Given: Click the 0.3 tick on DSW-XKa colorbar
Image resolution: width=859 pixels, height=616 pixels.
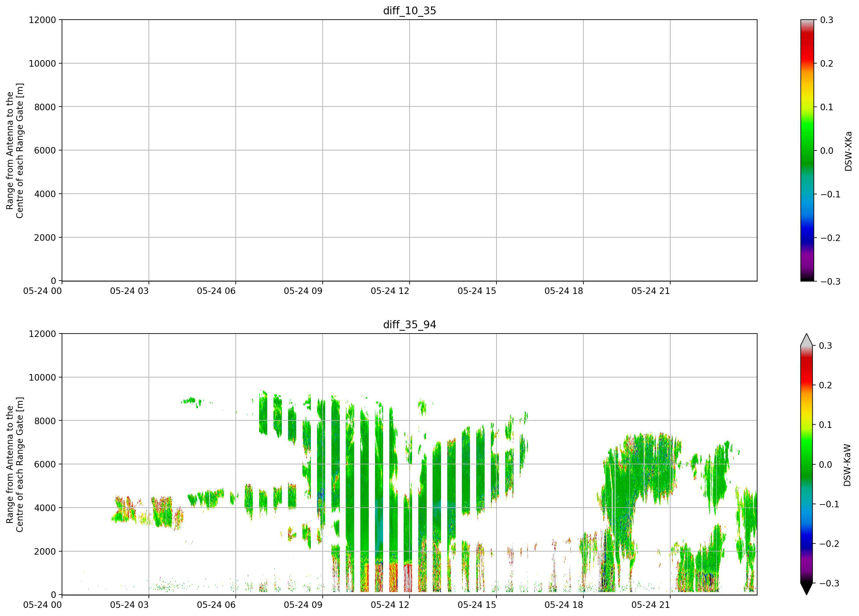Looking at the screenshot, I should pos(827,20).
